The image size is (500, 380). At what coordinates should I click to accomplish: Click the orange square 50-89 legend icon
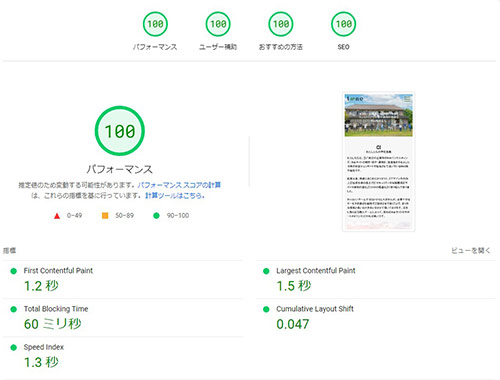105,216
